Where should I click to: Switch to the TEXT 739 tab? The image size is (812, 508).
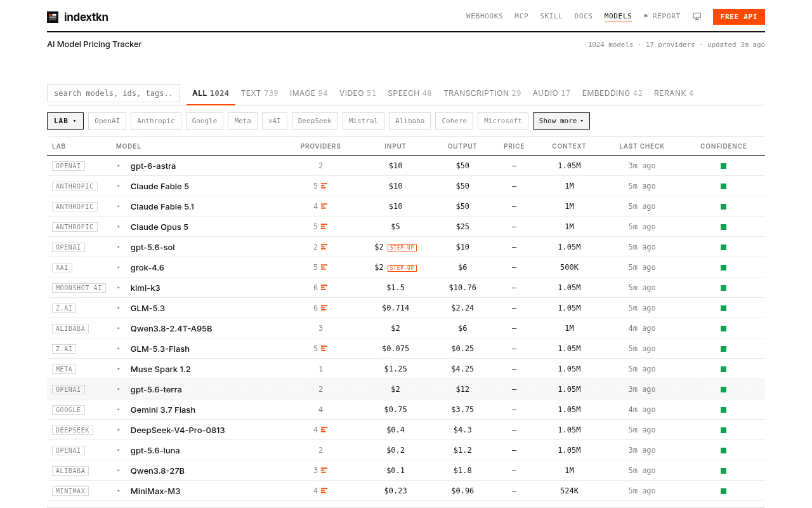[x=259, y=93]
